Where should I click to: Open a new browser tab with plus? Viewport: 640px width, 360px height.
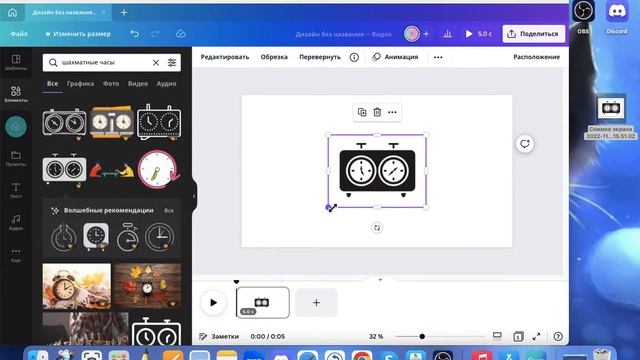click(x=124, y=13)
